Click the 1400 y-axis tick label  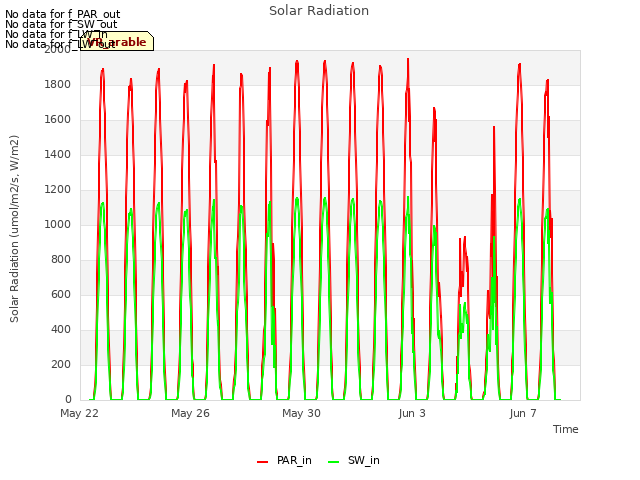(58, 155)
